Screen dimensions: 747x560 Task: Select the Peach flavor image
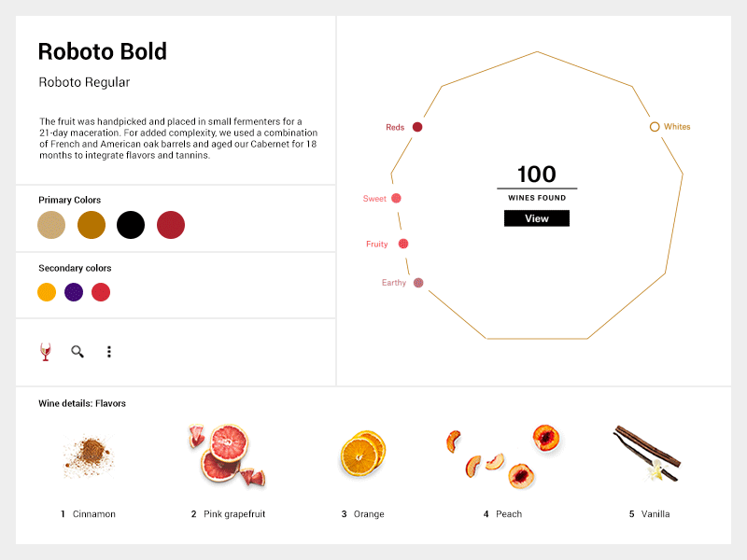point(503,456)
